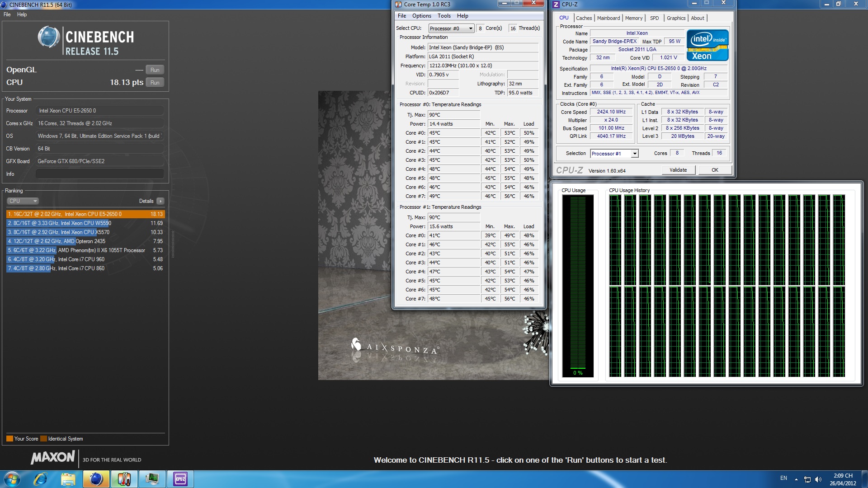Click the Cinebench window title icon
868x488 pixels.
coord(5,5)
